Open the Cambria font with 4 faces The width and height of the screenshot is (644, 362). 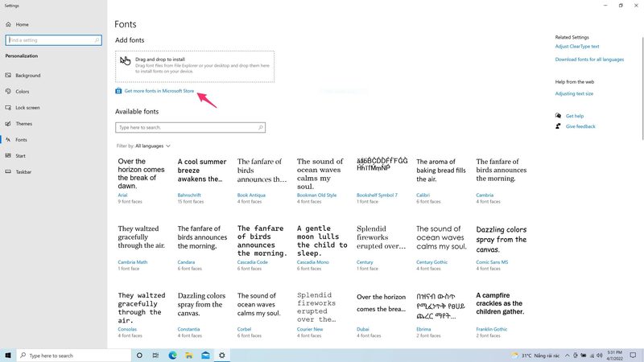coord(500,180)
